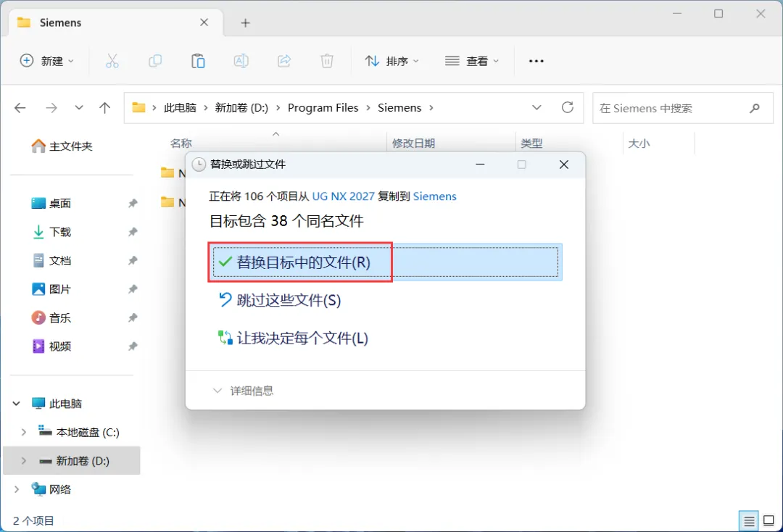Add a new tab with plus
783x532 pixels.
coord(245,22)
